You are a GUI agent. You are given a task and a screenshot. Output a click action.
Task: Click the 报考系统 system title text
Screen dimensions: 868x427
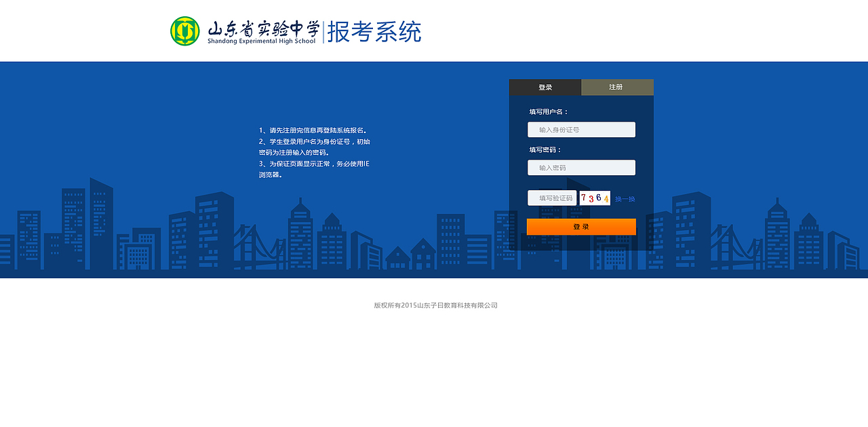tap(374, 31)
